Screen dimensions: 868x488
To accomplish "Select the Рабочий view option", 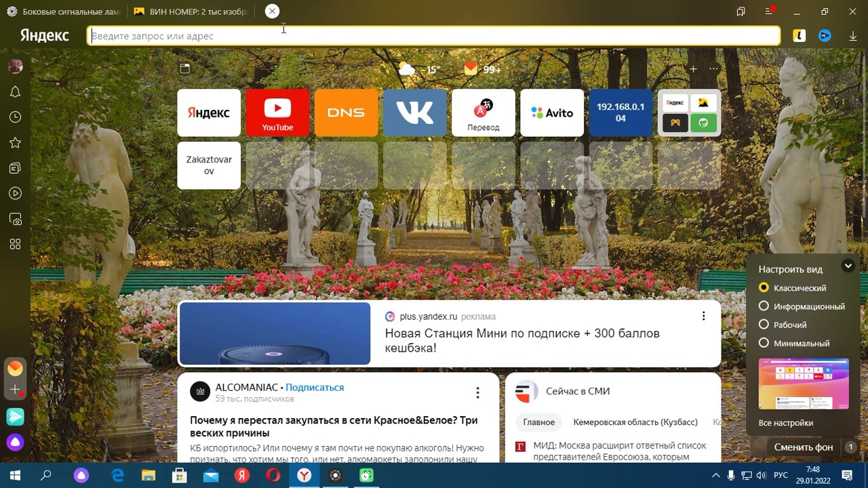I will pos(783,325).
